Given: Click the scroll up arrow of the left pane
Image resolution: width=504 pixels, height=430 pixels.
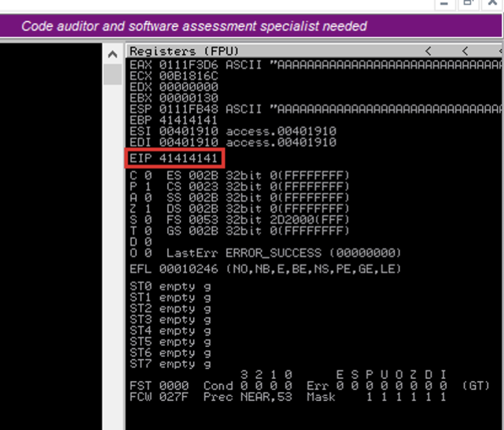Looking at the screenshot, I should point(112,53).
